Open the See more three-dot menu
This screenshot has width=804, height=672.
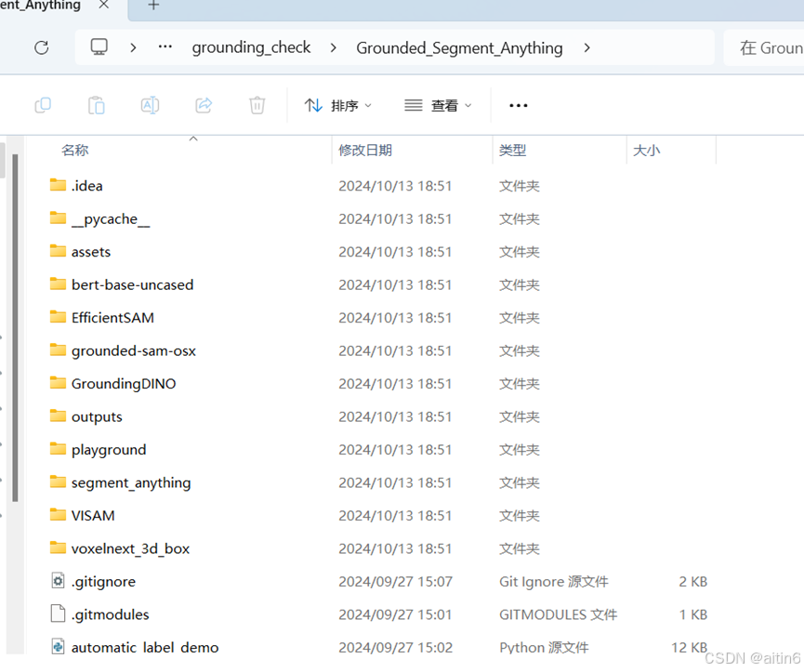pyautogui.click(x=519, y=106)
